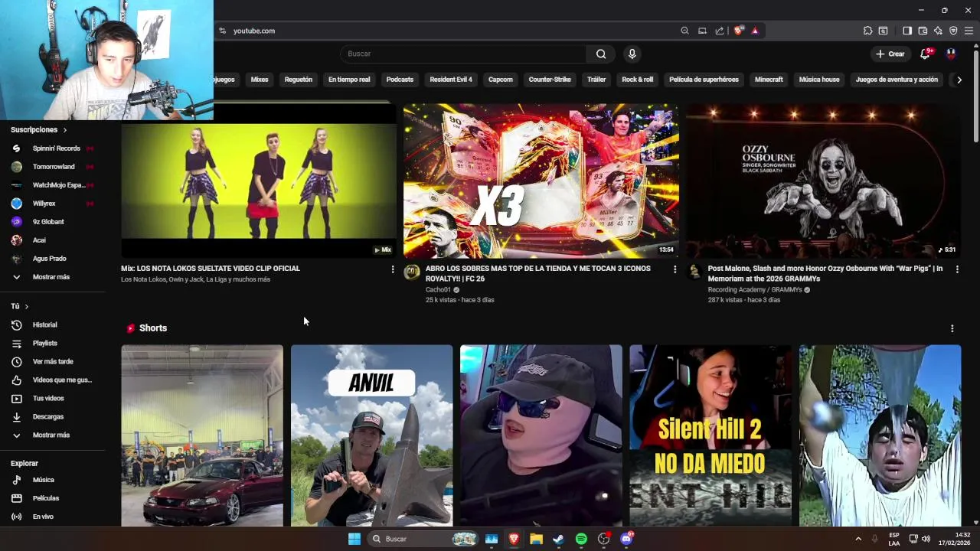Open the account avatar menu

tap(951, 54)
